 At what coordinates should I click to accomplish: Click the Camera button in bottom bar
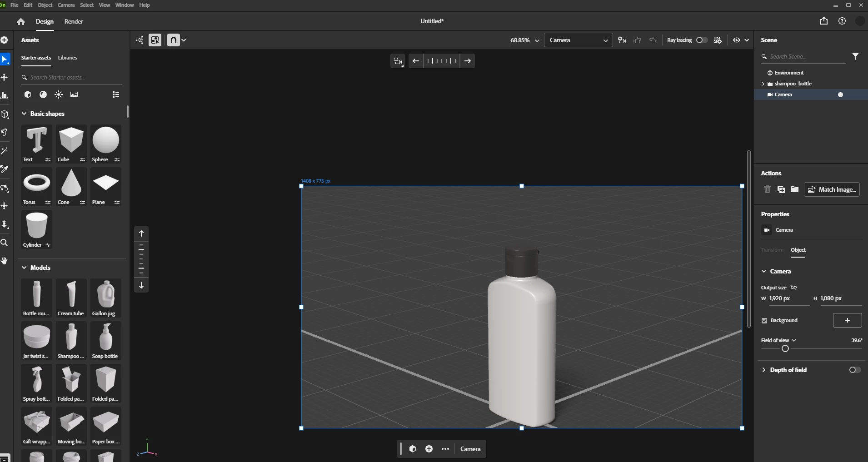pos(470,449)
